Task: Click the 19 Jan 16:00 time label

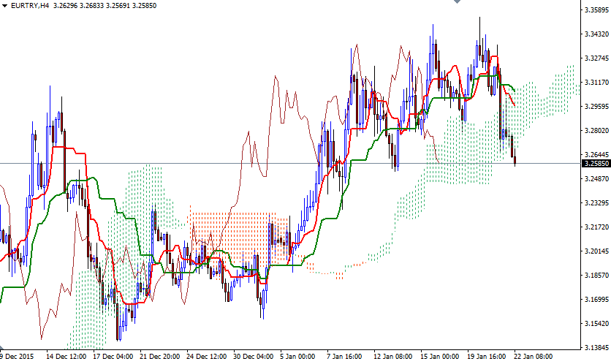Action: pos(486,357)
